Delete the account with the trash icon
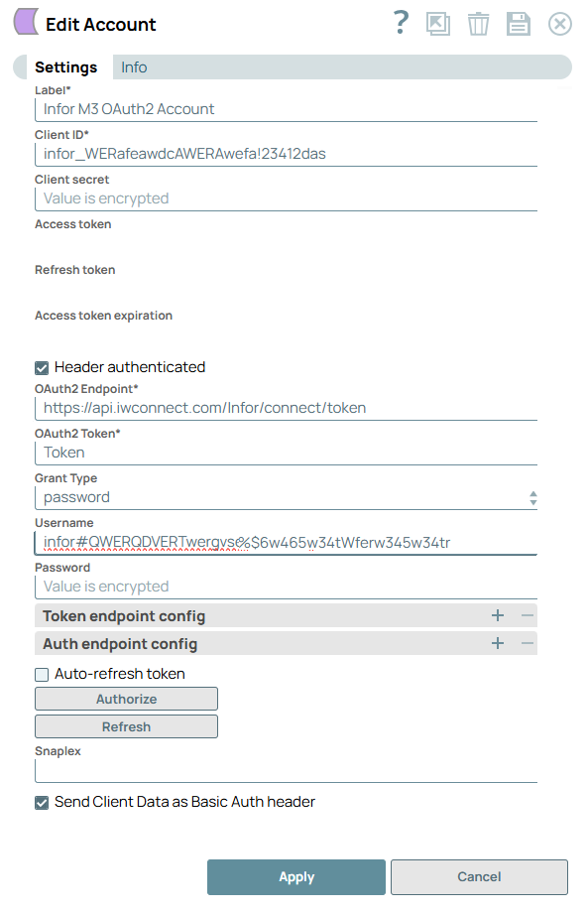Image resolution: width=588 pixels, height=913 pixels. coord(478,23)
